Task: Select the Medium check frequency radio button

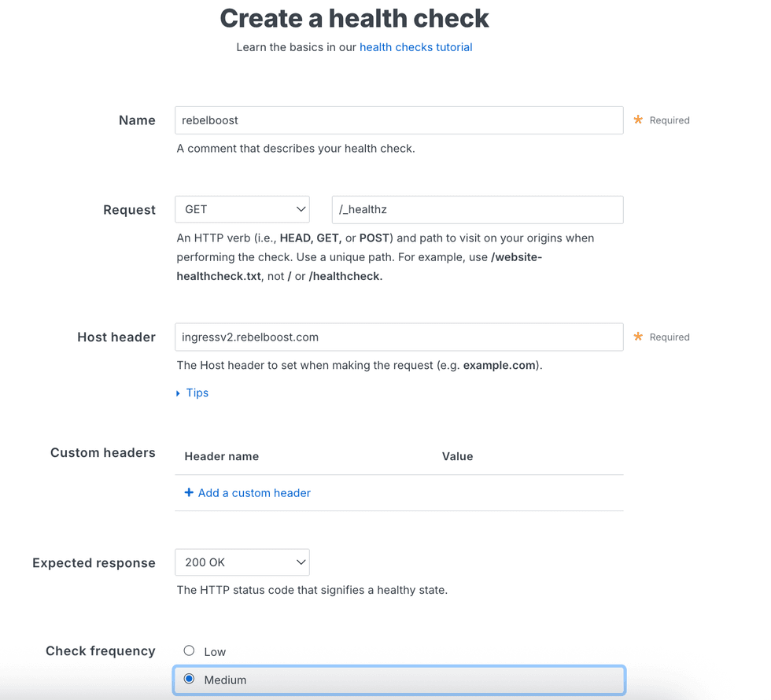Action: [189, 679]
